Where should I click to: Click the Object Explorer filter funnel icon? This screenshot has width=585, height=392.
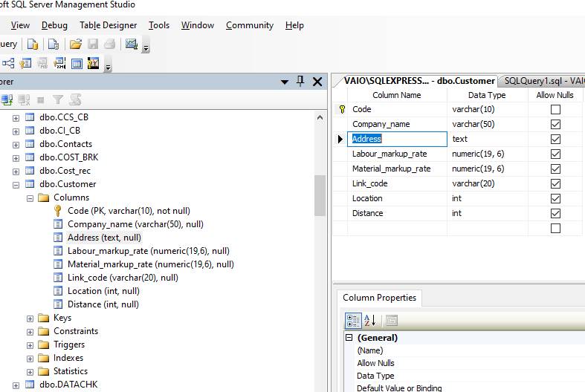(x=57, y=99)
